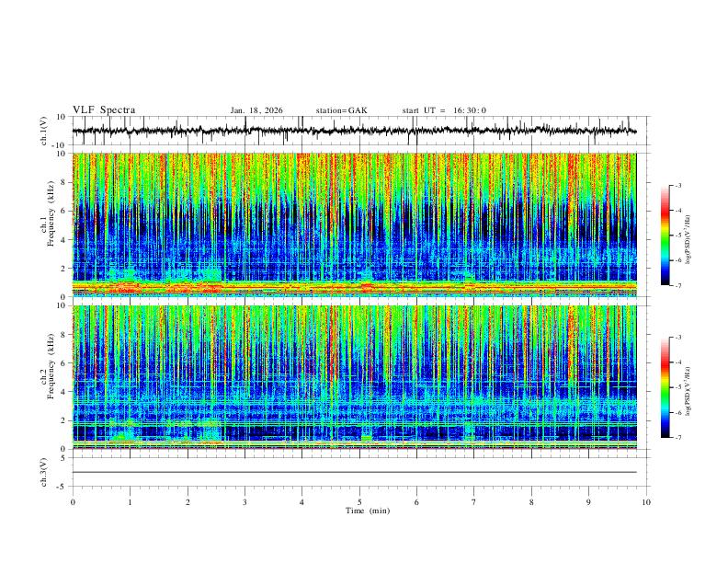Screen dimensions: 728x563
Task: Click the time axis tick label "10"
Action: 646,502
